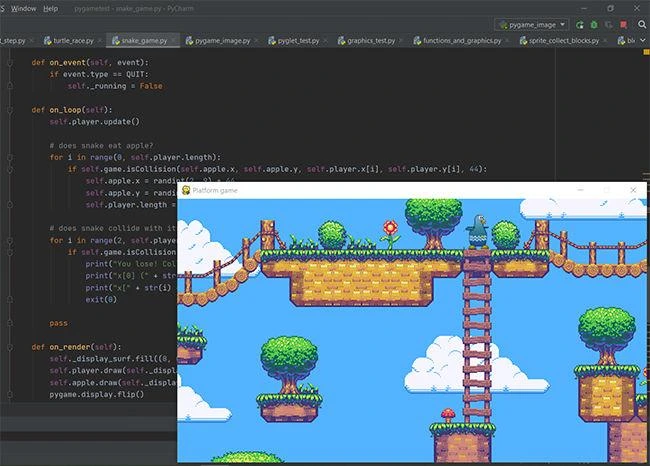
Task: Switch to the pygame_image.py tab
Action: (x=223, y=41)
